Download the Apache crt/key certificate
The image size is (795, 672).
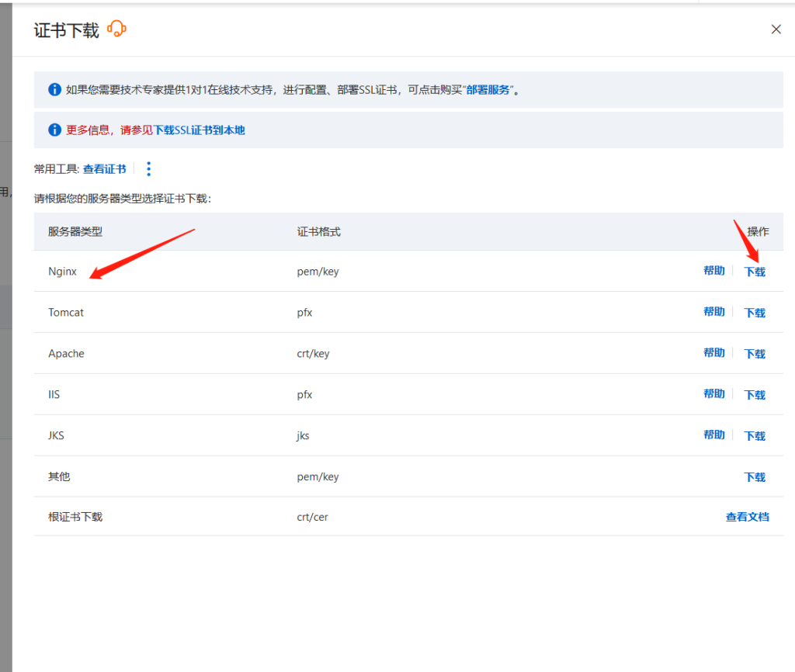tap(755, 354)
